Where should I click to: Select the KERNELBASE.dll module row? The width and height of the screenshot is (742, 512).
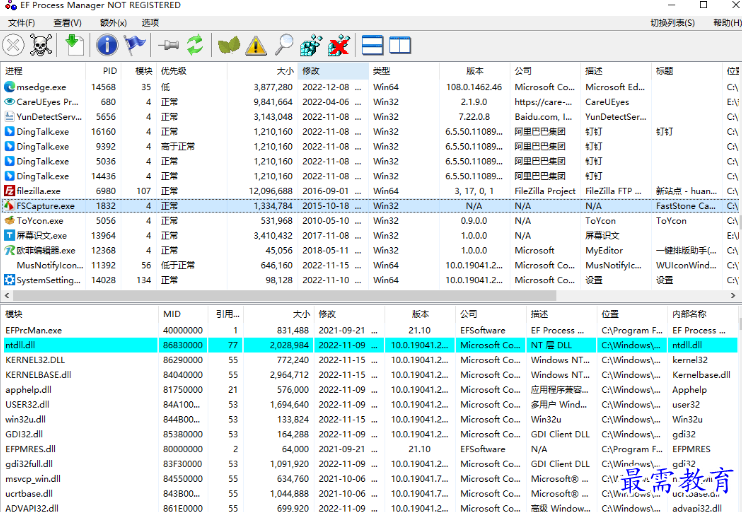click(x=369, y=375)
